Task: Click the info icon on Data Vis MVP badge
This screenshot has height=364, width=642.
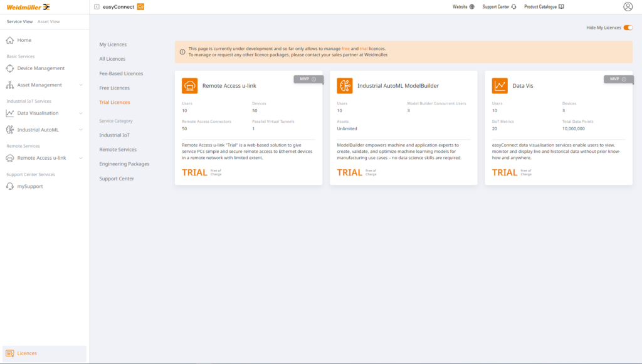Action: point(624,80)
